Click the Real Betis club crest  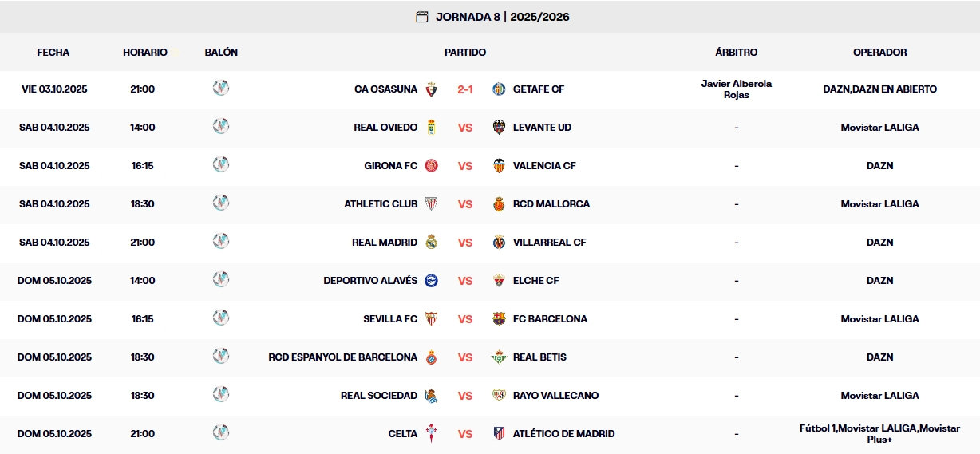tap(500, 357)
